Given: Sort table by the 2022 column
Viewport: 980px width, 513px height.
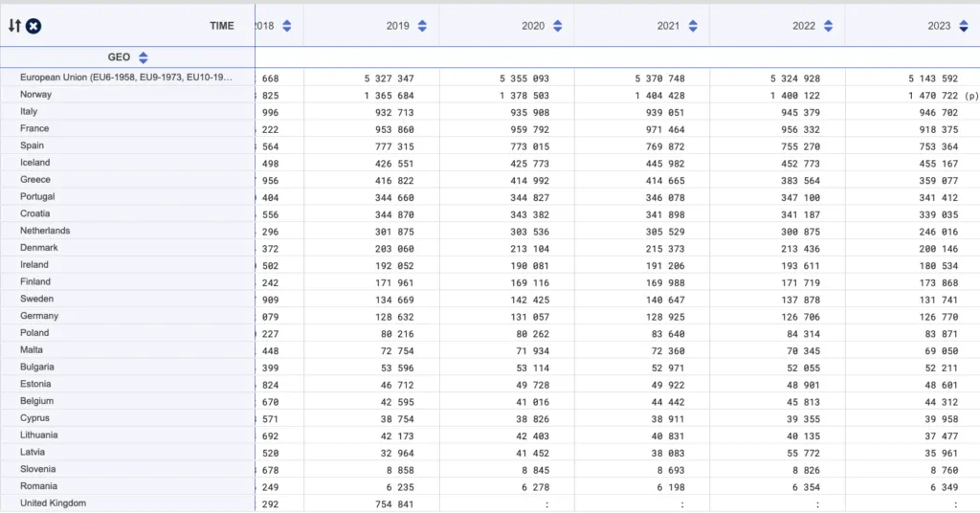Looking at the screenshot, I should (829, 26).
